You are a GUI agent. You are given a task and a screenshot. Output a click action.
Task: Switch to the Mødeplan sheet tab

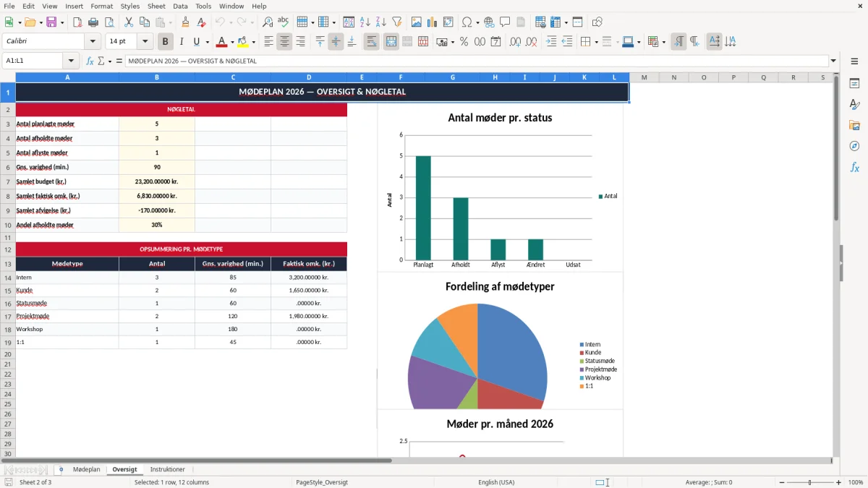[x=87, y=470]
